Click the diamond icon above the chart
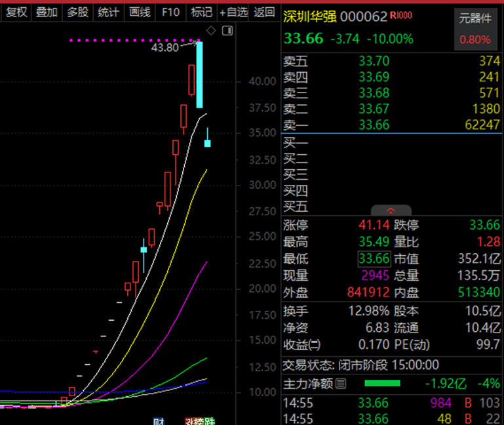 [210, 31]
